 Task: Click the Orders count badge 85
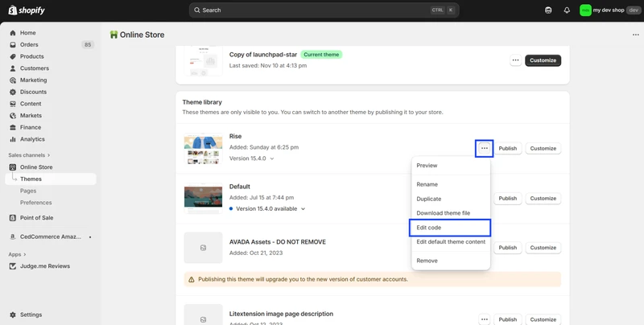click(88, 45)
